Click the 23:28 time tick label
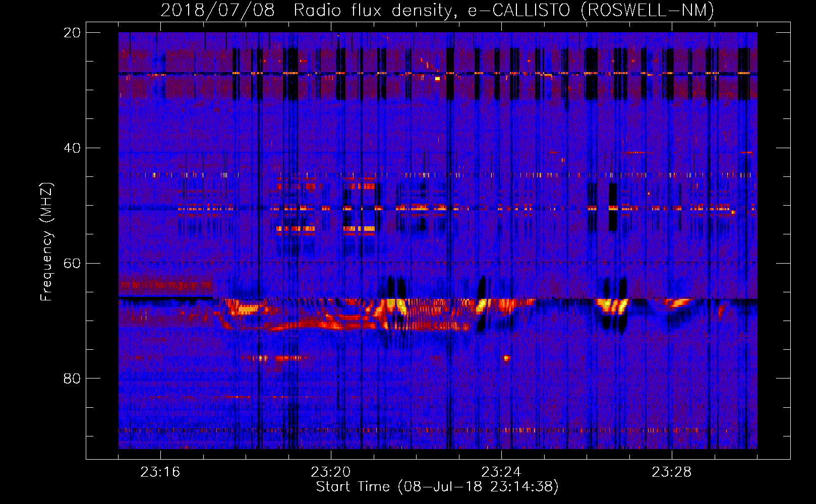 (671, 472)
